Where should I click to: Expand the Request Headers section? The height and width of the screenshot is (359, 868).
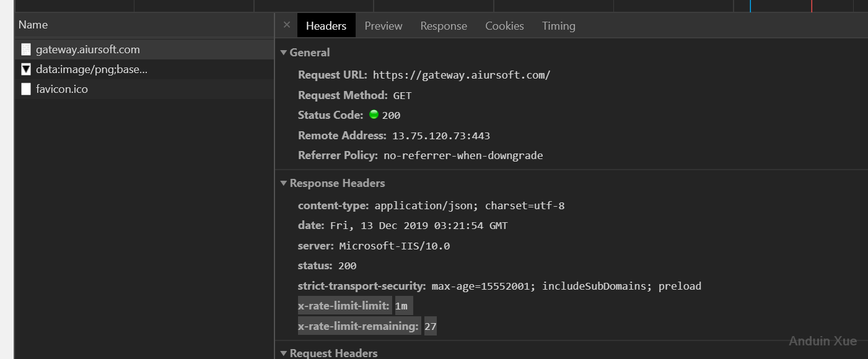coord(284,353)
